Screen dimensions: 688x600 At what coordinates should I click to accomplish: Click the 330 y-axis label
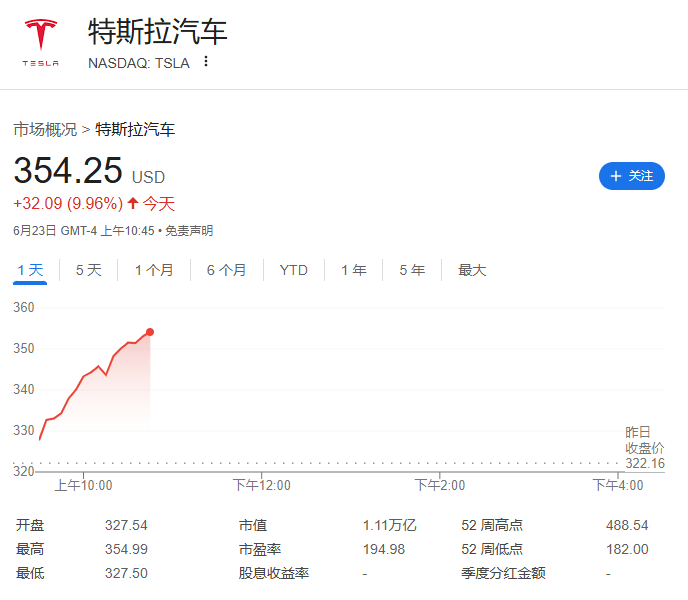coord(24,430)
